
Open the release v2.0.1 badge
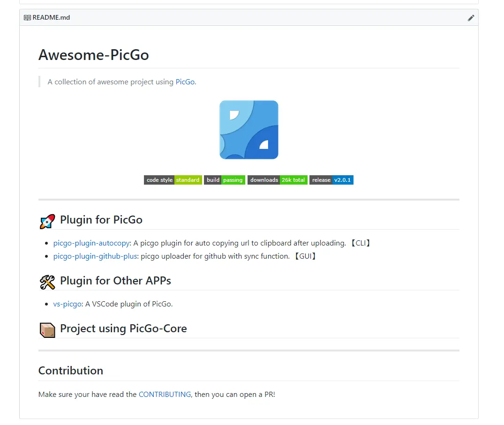[331, 180]
